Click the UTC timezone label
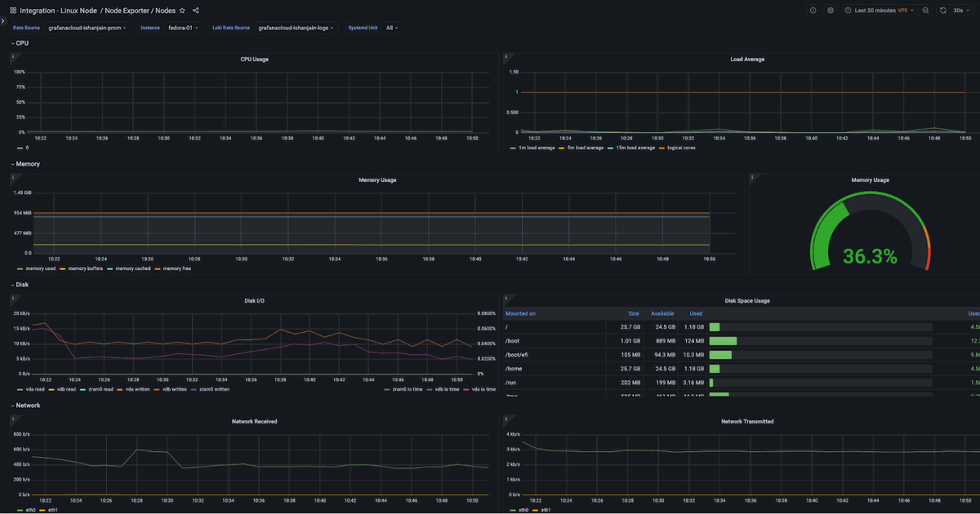The image size is (980, 514). tap(902, 11)
